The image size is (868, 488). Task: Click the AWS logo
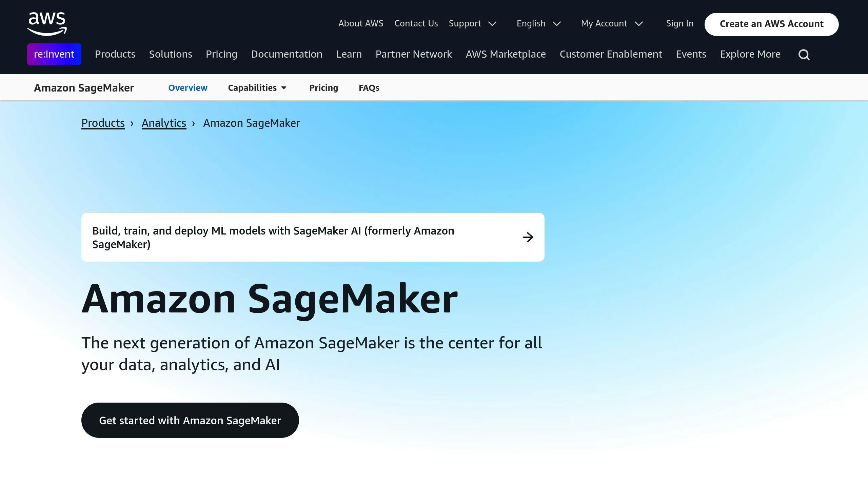(x=47, y=24)
